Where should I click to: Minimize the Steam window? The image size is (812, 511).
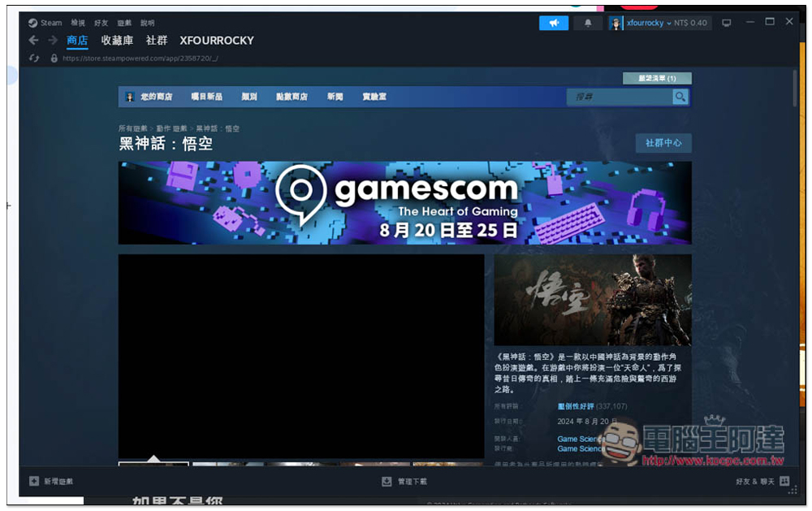point(749,22)
